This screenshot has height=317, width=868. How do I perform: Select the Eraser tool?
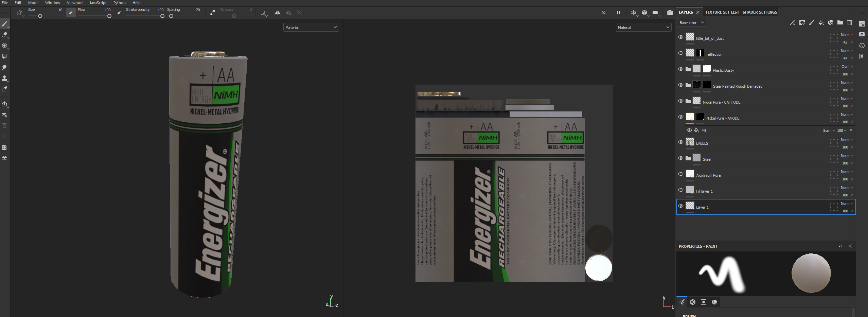(x=5, y=35)
